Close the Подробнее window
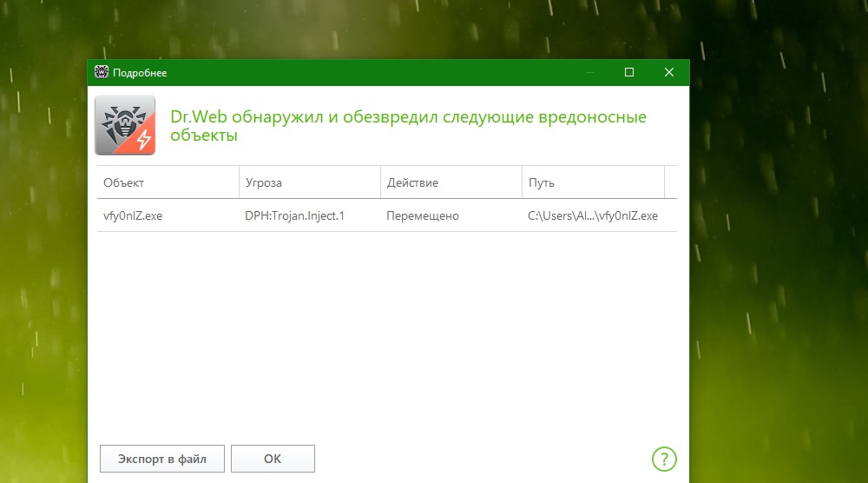The width and height of the screenshot is (868, 483). [668, 72]
